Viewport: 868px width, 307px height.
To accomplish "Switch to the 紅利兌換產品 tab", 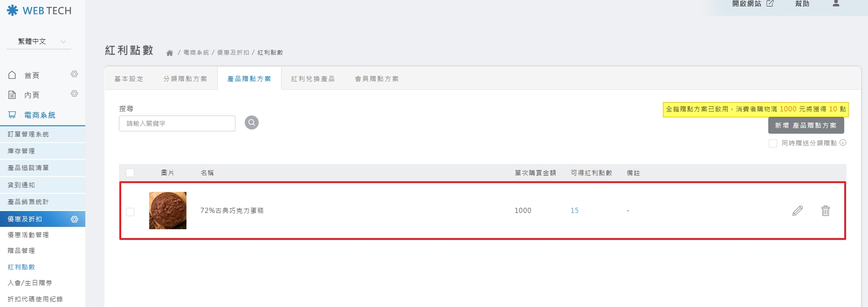I will coord(313,79).
